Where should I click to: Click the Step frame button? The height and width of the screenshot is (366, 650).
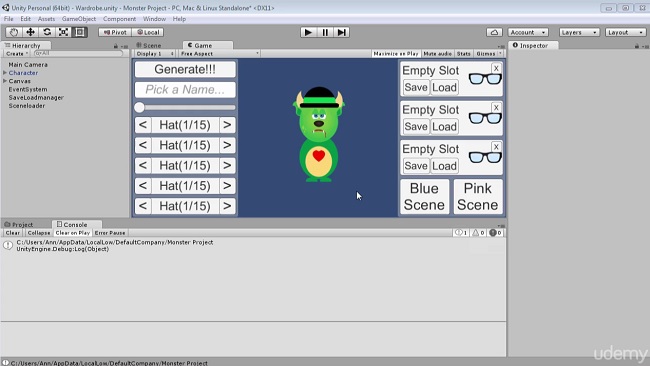342,32
